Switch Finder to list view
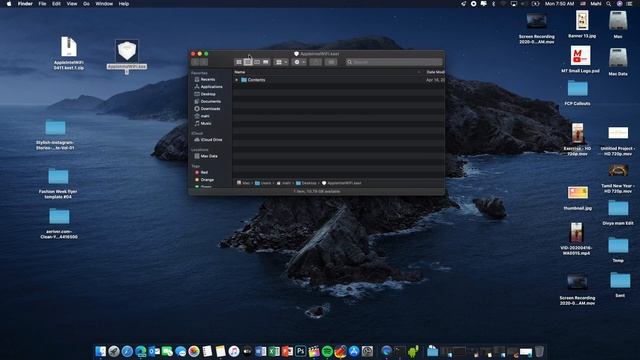The height and width of the screenshot is (360, 640). (248, 62)
